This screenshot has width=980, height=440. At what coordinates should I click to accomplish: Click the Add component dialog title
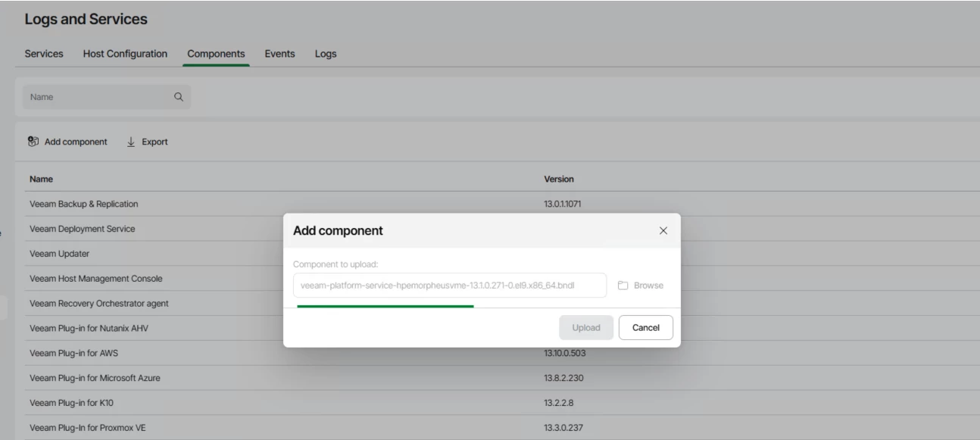click(x=338, y=231)
